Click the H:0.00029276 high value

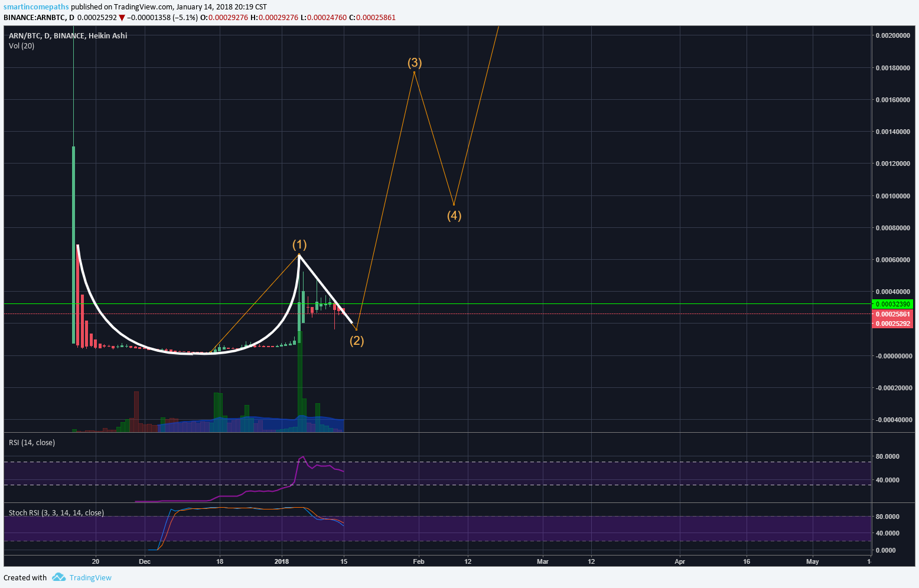click(274, 18)
